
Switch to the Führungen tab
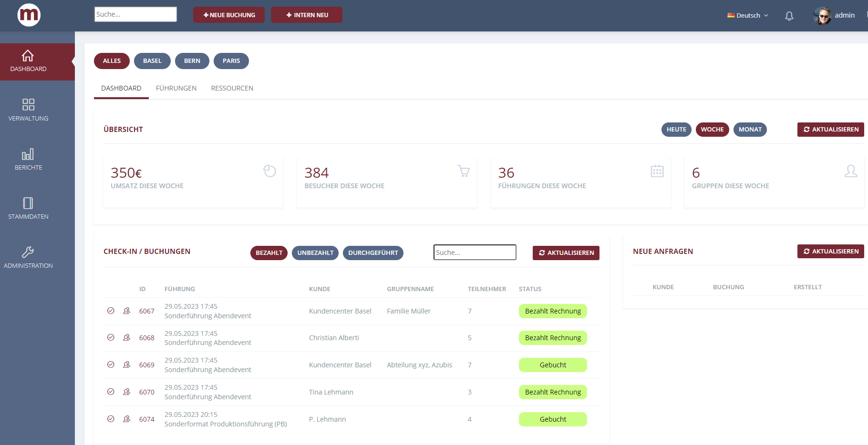176,88
